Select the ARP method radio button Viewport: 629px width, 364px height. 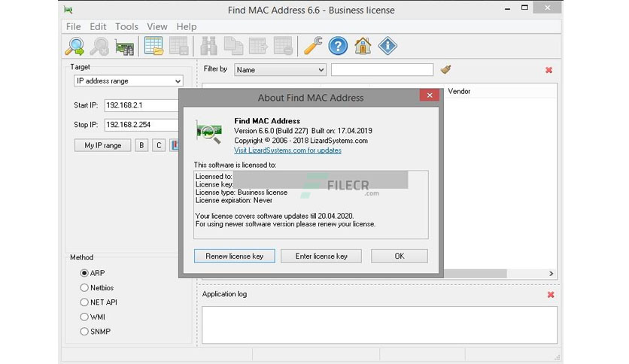84,273
